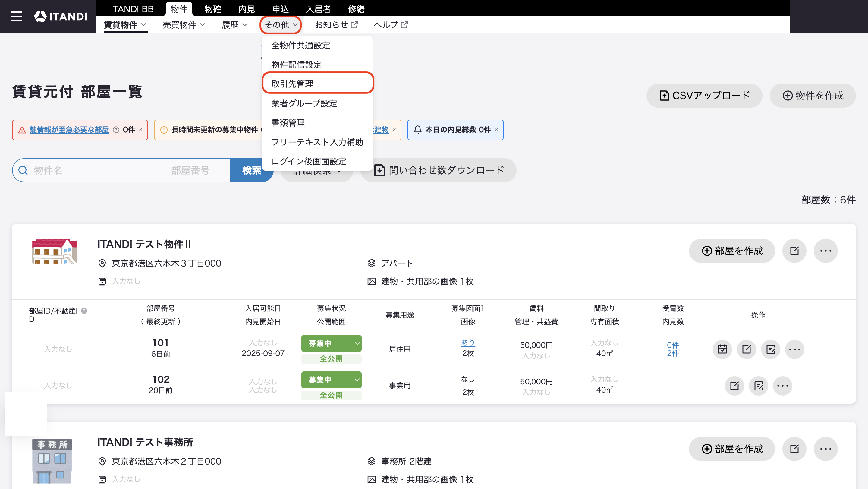Open the memo list icon for room 102

tap(759, 386)
